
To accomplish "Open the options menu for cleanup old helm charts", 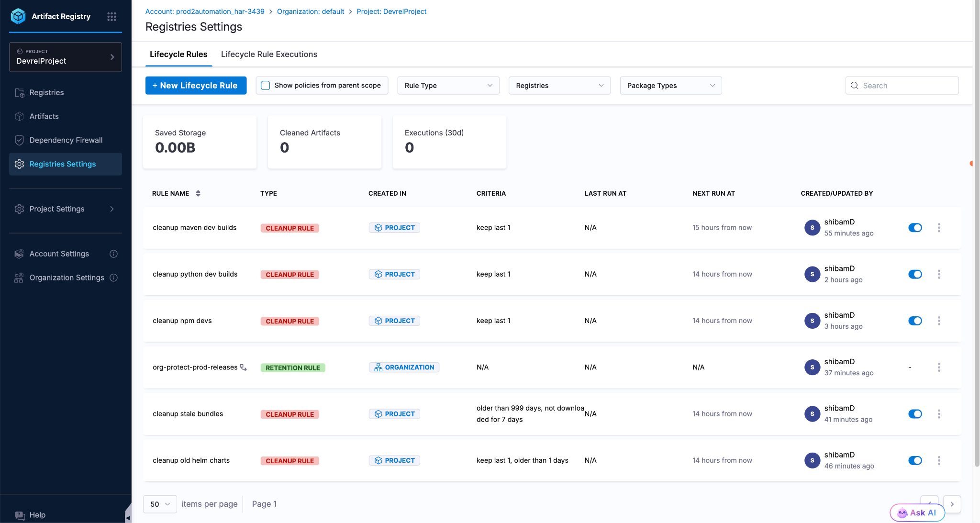I will (x=939, y=460).
